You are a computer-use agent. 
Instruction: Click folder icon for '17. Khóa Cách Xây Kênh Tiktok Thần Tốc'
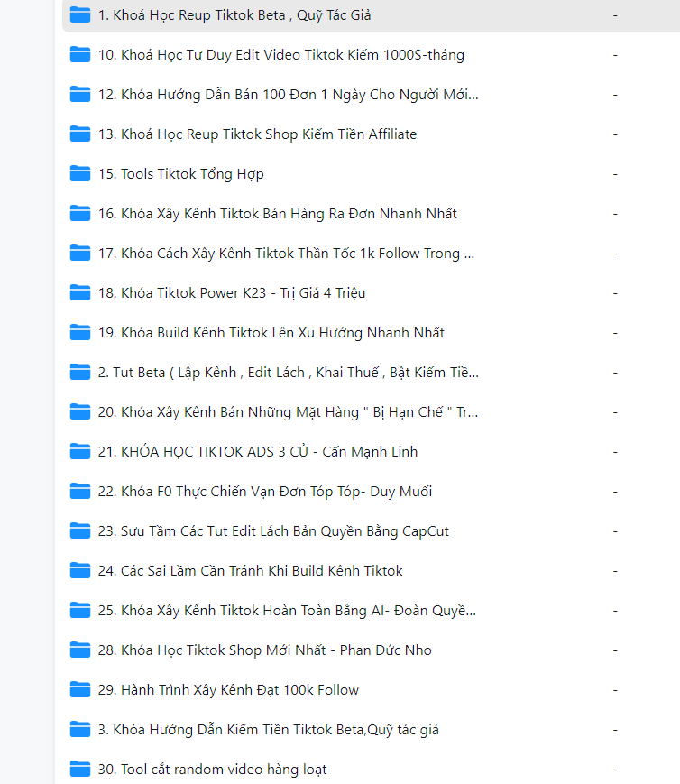[80, 253]
